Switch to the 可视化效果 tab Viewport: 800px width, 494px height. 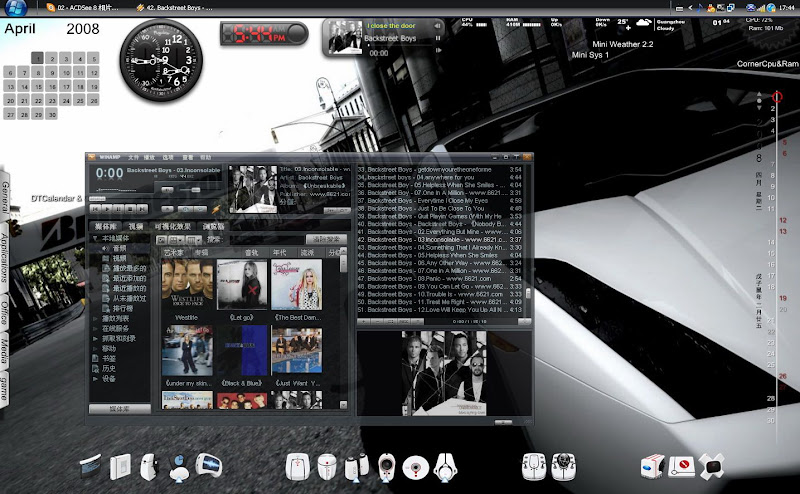click(173, 226)
